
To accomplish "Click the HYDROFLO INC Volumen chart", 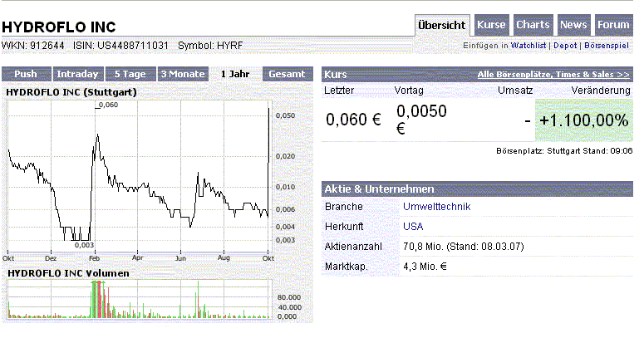I will pyautogui.click(x=138, y=299).
